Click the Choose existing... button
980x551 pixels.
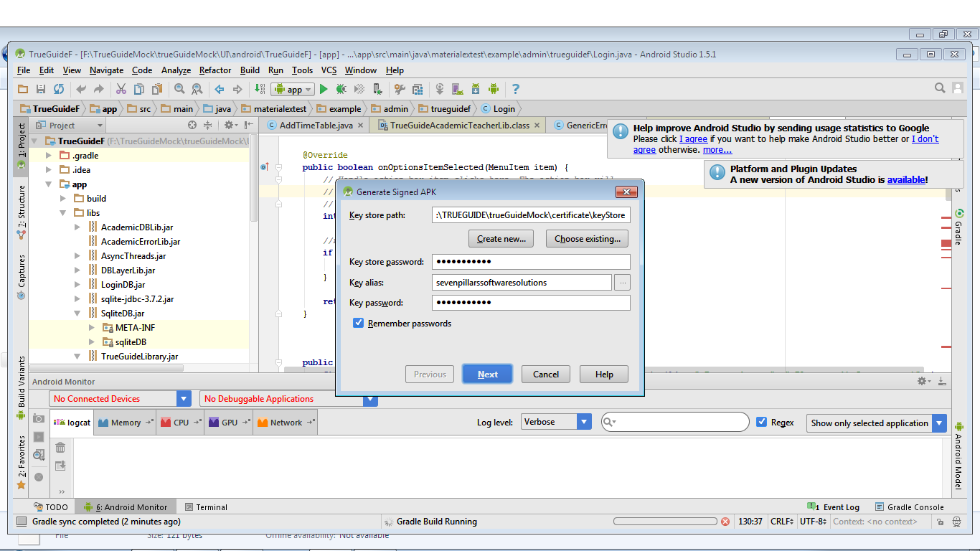pos(588,239)
